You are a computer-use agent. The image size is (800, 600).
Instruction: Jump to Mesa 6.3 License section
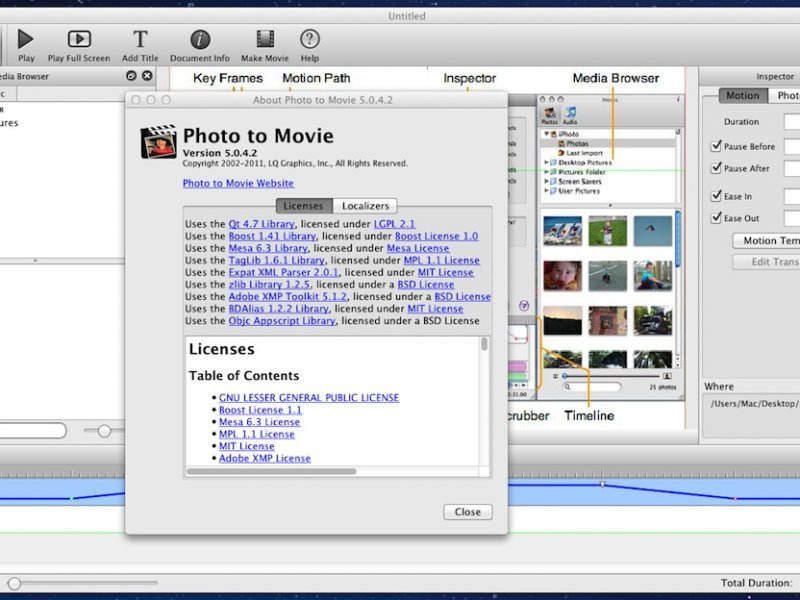259,422
